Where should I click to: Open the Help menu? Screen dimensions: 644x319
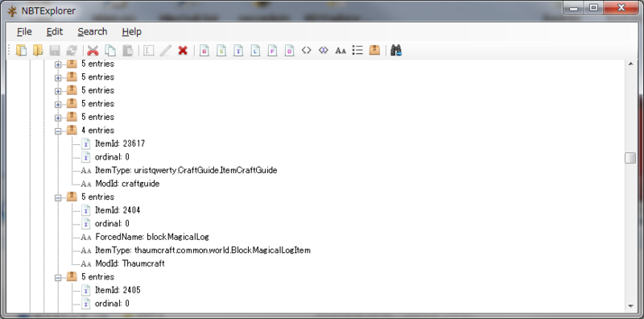tap(131, 31)
